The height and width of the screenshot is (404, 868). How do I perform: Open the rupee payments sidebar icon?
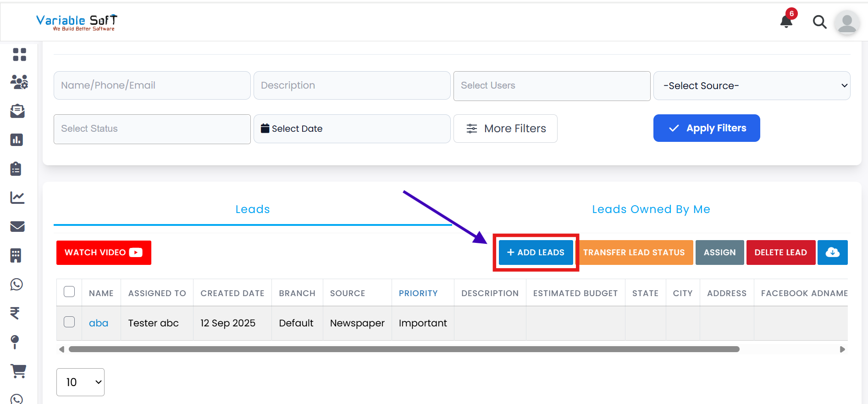point(15,313)
